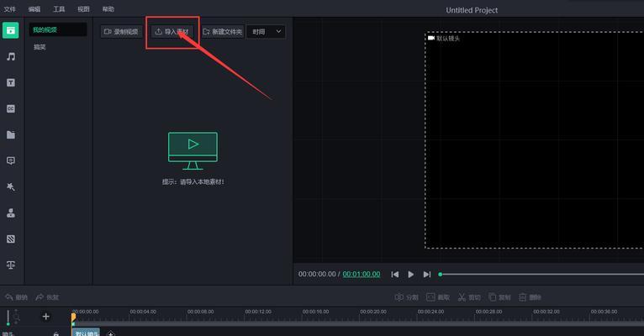
Task: Click the 导入素材 import button
Action: (172, 32)
